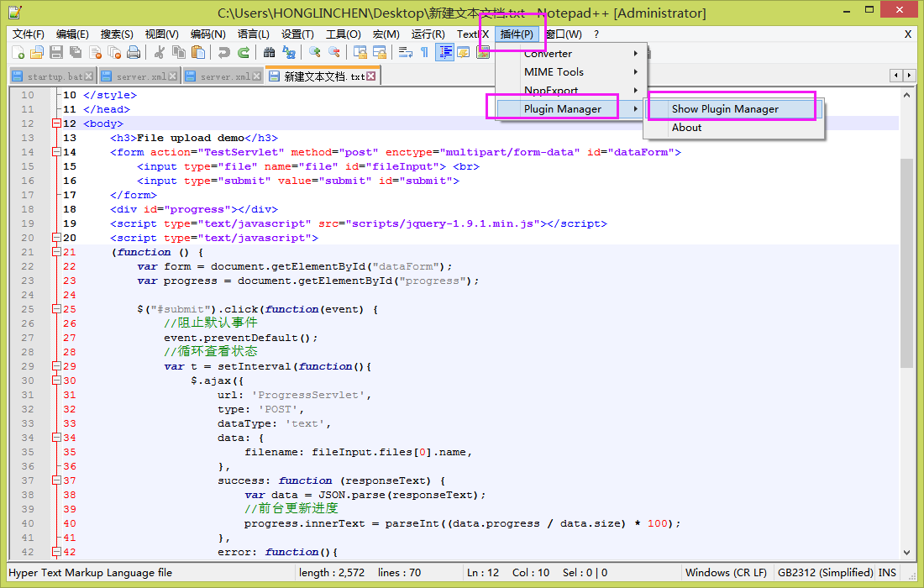Click the Cut scissors icon
Screen dimensions: 924x588
(159, 53)
